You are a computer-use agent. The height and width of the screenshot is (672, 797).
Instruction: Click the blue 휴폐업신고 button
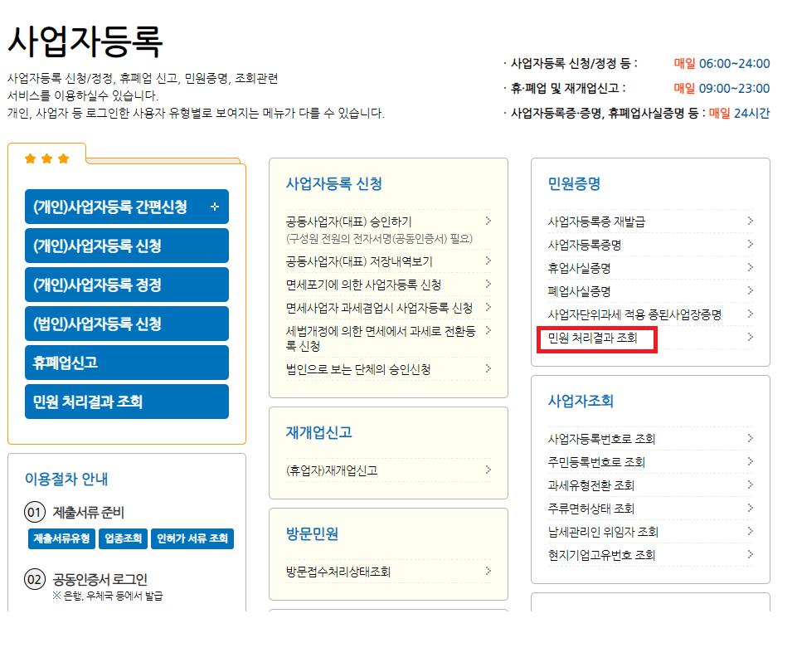coord(127,363)
